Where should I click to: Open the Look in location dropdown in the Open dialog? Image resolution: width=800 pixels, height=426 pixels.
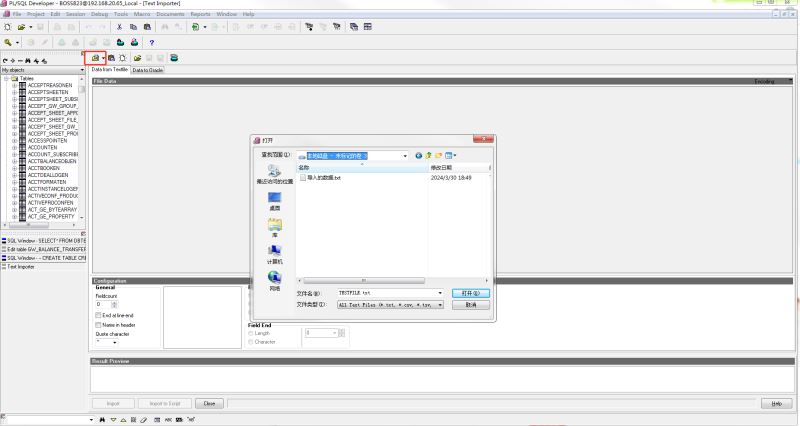click(x=405, y=156)
